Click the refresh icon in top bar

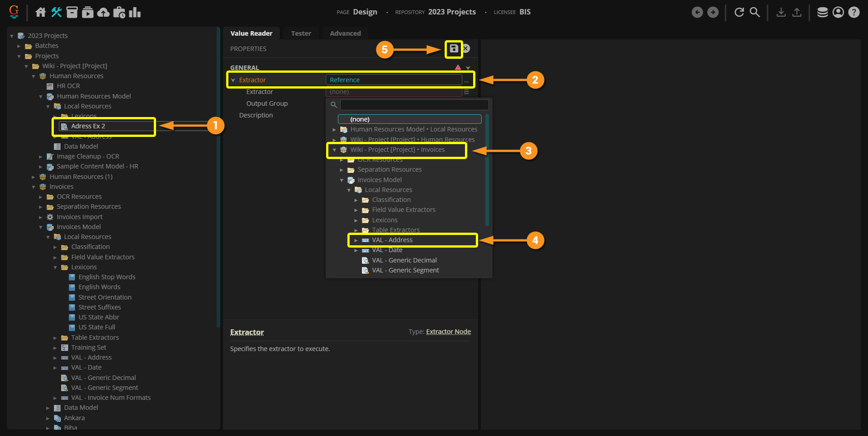739,12
